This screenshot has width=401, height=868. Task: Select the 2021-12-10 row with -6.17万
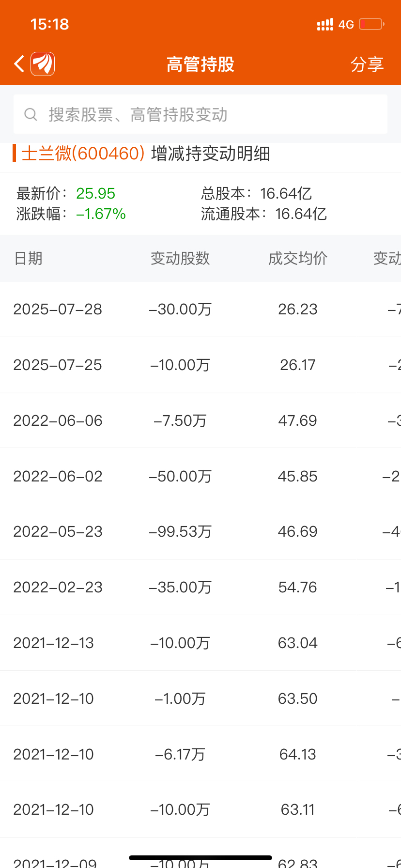click(x=200, y=754)
